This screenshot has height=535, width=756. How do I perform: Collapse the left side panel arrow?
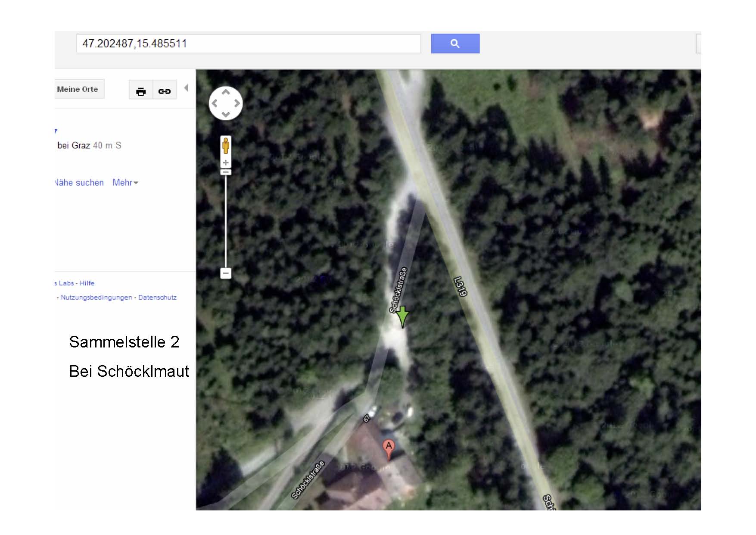tap(186, 88)
